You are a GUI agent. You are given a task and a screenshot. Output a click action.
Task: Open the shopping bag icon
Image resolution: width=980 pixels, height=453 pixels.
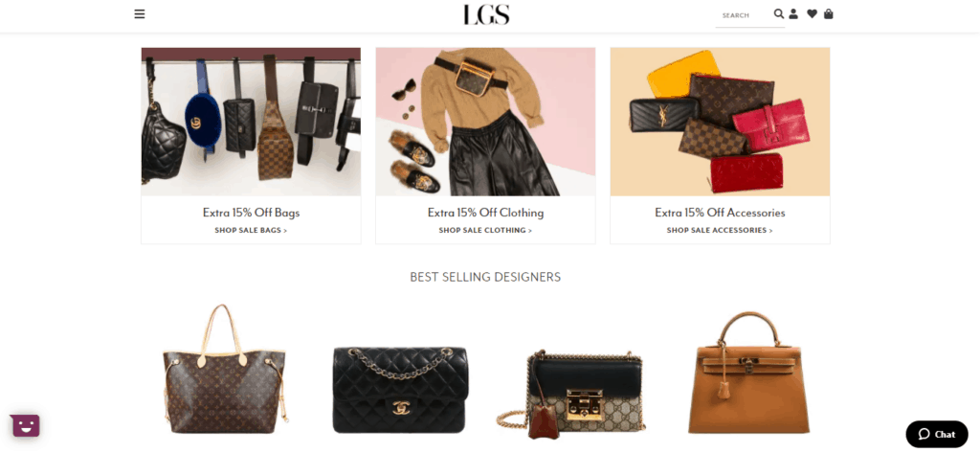[x=828, y=13]
